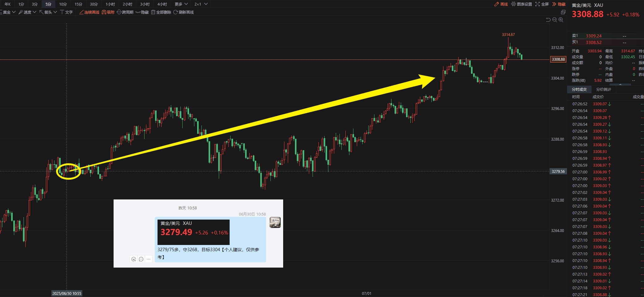Click the 2025/06/30 10:55 time marker

[67, 294]
